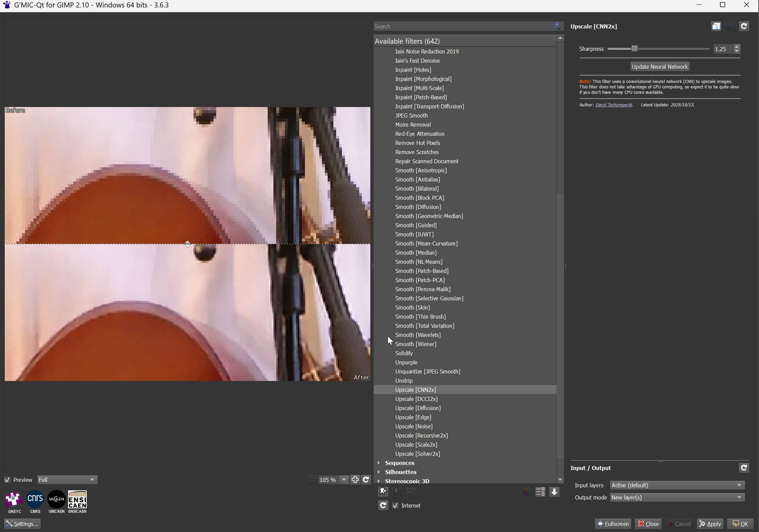Reset filter parameters with top-right refresh icon
Viewport: 759px width, 532px height.
coord(744,26)
